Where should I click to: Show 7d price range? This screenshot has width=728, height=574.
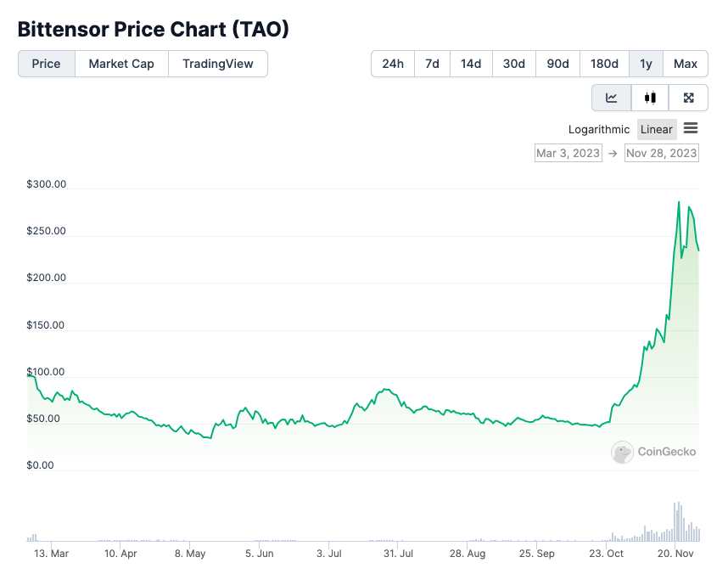coord(432,64)
